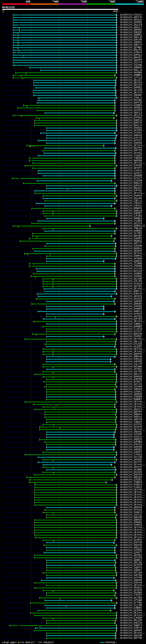Open hit UniRef100_A5BDU8
The image size is (146, 644).
(131, 67)
